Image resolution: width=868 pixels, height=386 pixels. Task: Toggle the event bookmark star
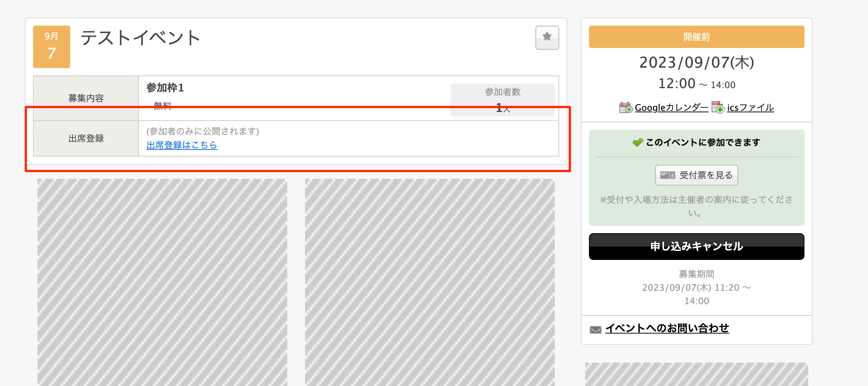pos(547,37)
